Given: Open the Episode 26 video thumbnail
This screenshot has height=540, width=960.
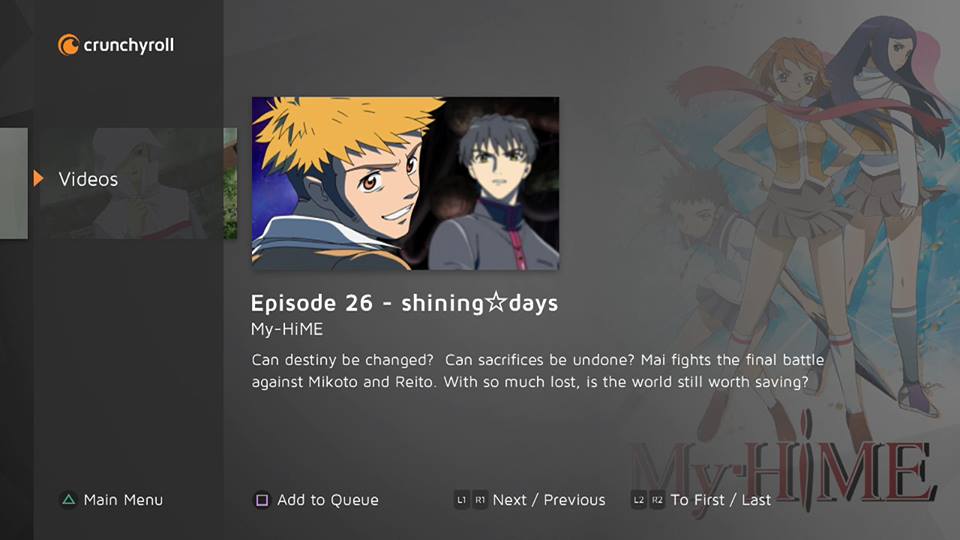Looking at the screenshot, I should (405, 183).
